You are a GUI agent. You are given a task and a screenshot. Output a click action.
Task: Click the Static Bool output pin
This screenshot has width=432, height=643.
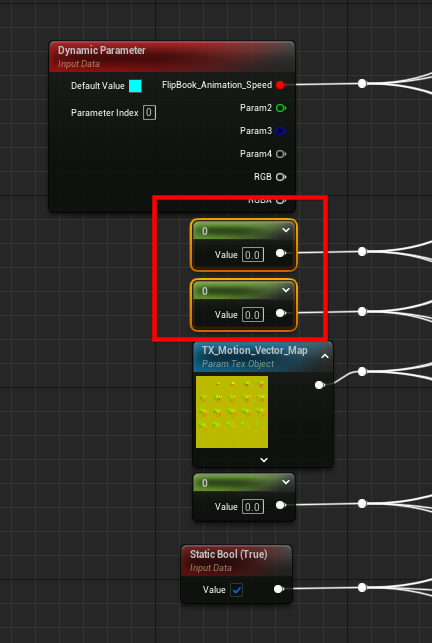(279, 589)
